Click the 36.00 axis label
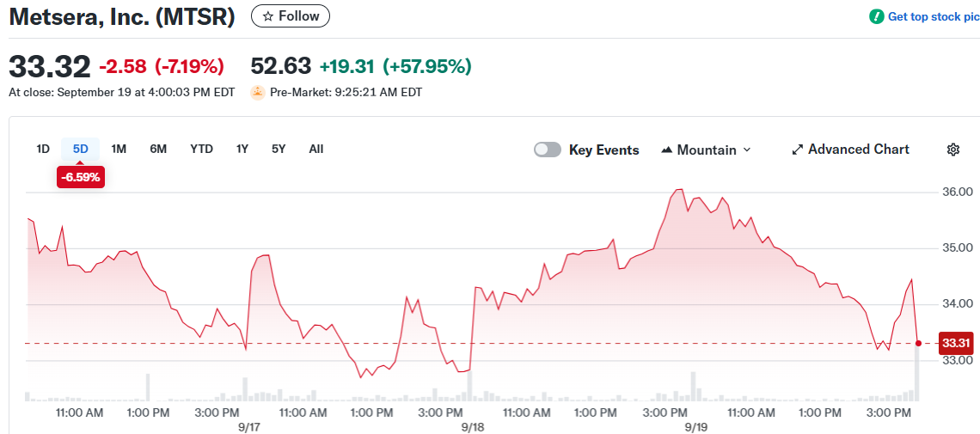 (x=957, y=192)
